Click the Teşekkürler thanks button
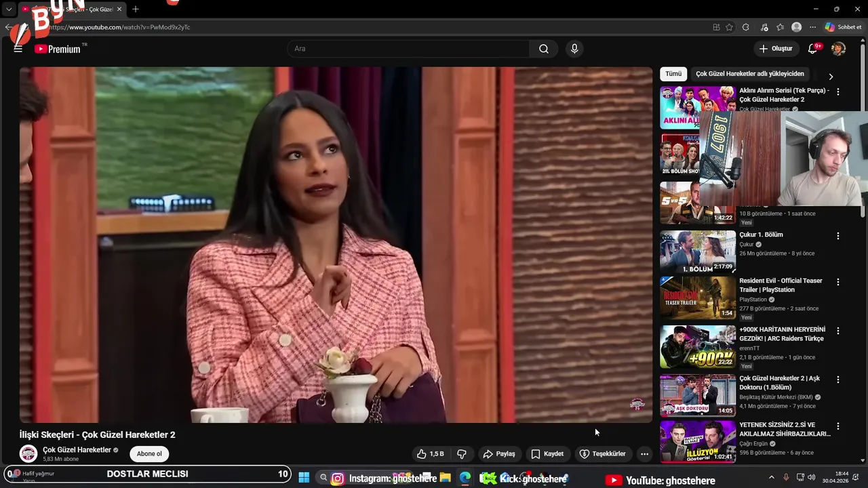868x488 pixels. 603,454
